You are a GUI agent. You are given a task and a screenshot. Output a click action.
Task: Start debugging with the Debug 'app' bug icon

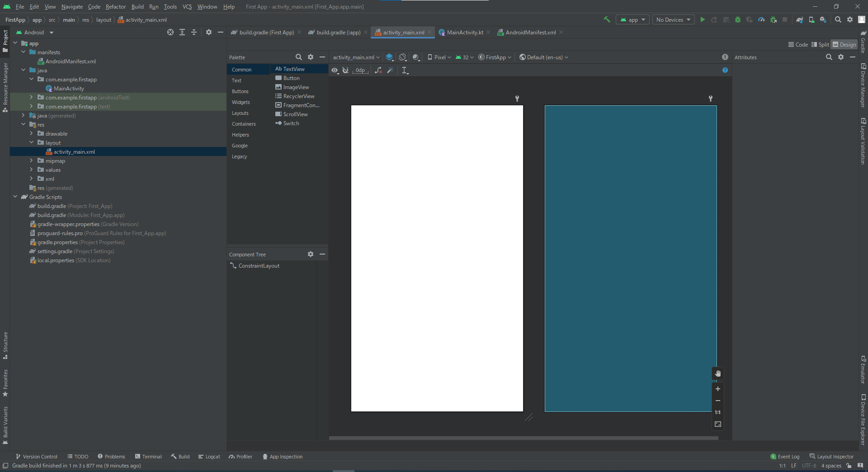click(x=738, y=19)
